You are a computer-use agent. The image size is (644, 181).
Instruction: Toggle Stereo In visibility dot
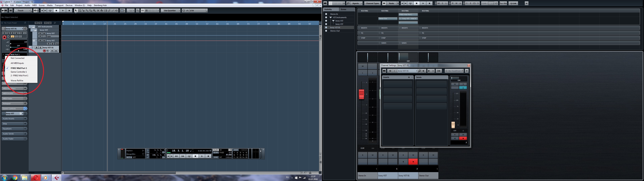(x=326, y=14)
